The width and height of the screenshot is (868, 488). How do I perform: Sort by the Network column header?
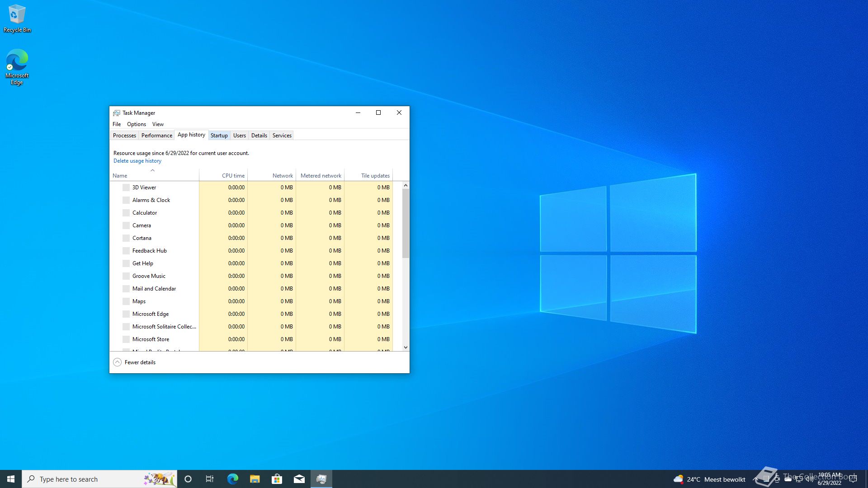(x=272, y=175)
